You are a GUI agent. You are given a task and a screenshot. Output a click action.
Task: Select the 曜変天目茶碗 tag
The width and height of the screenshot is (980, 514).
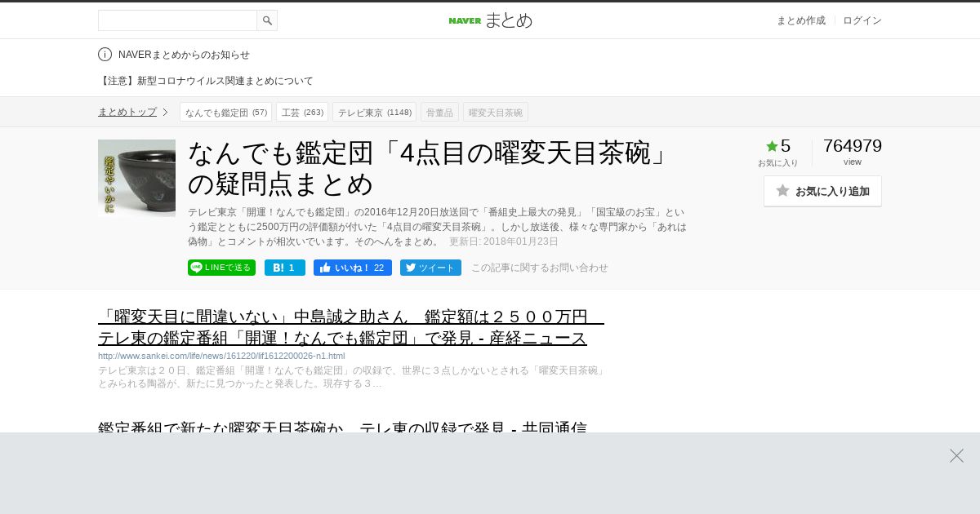(x=496, y=112)
